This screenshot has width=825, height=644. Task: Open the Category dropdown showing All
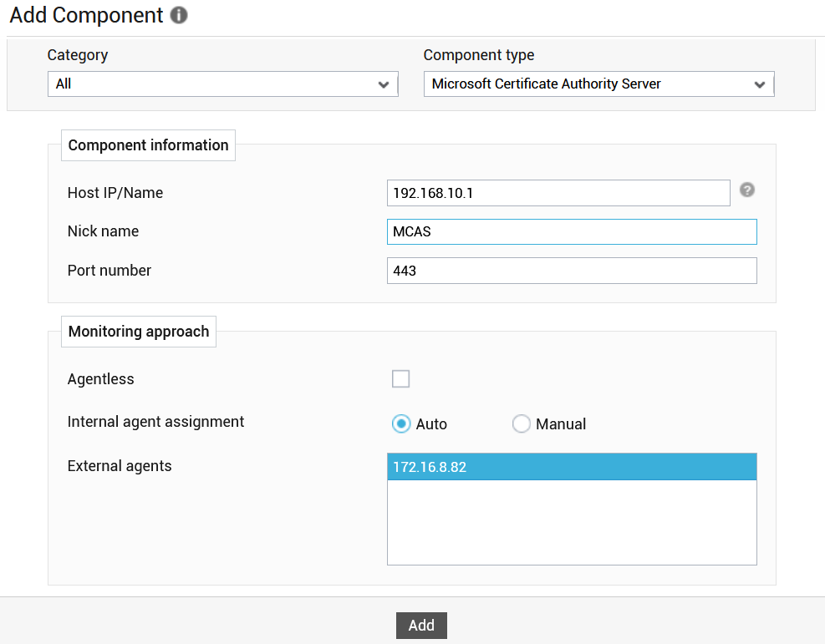pyautogui.click(x=222, y=84)
